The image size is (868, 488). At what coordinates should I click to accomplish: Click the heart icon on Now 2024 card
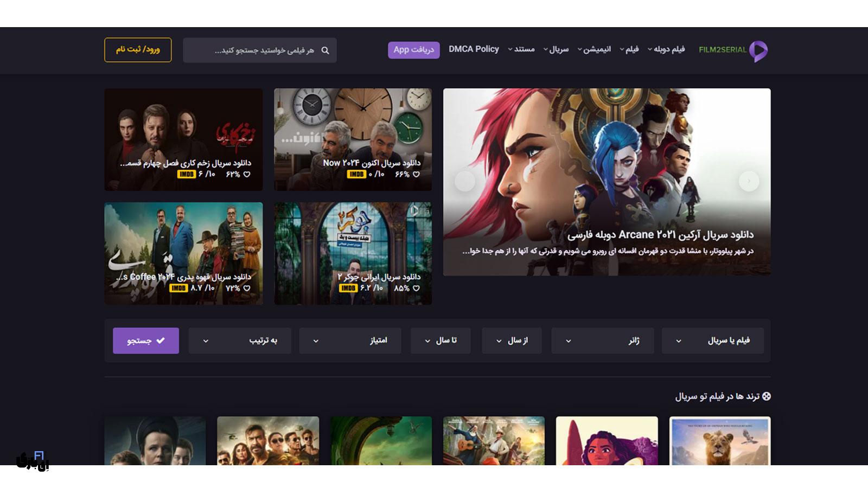(416, 175)
